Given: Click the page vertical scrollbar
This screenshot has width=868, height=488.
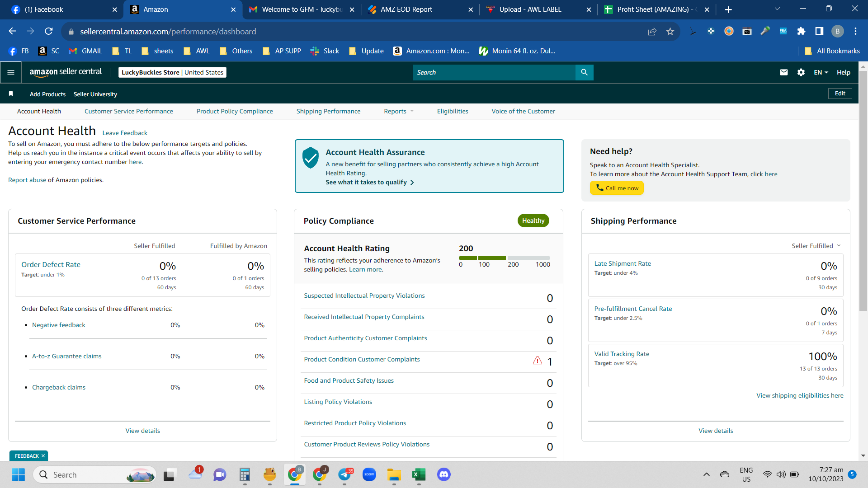Looking at the screenshot, I should click(863, 190).
